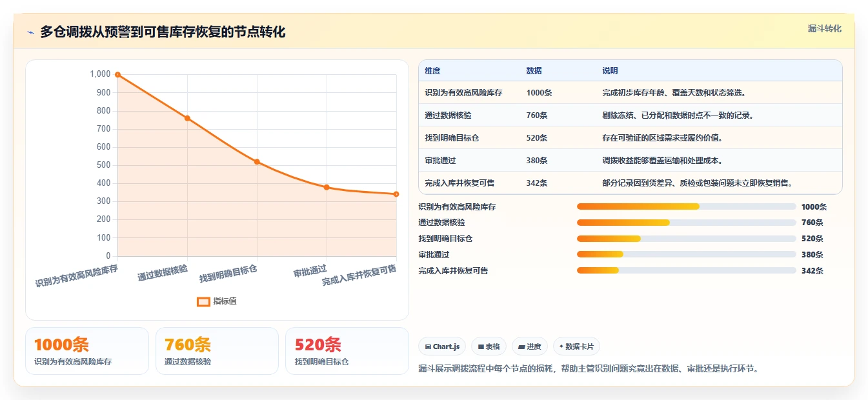Click y-axis tick label 1,000

[x=101, y=74]
